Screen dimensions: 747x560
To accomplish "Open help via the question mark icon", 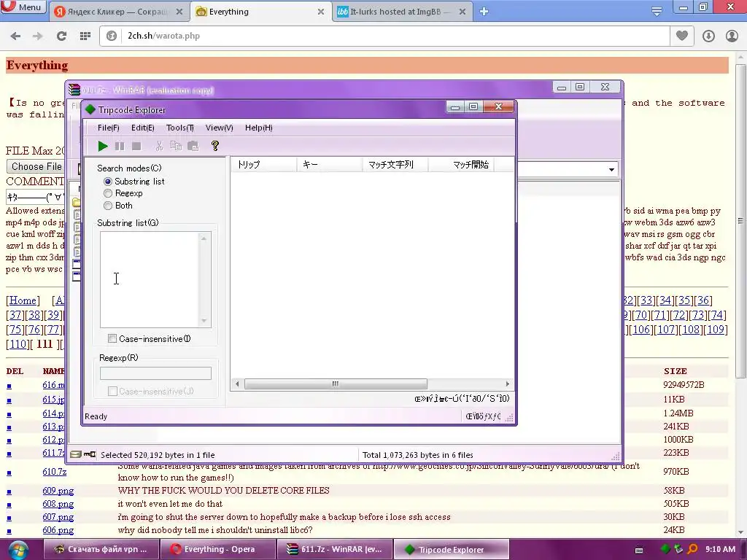I will coord(215,146).
